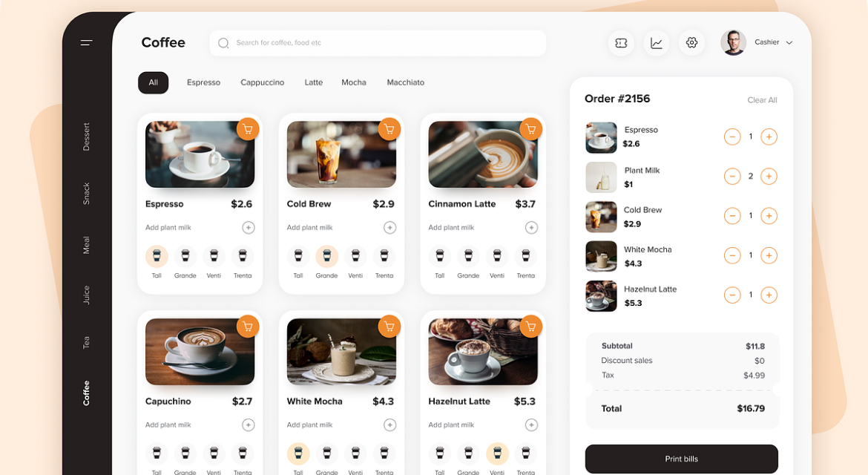The width and height of the screenshot is (868, 475).
Task: Add Cold Brew to cart
Action: [389, 130]
